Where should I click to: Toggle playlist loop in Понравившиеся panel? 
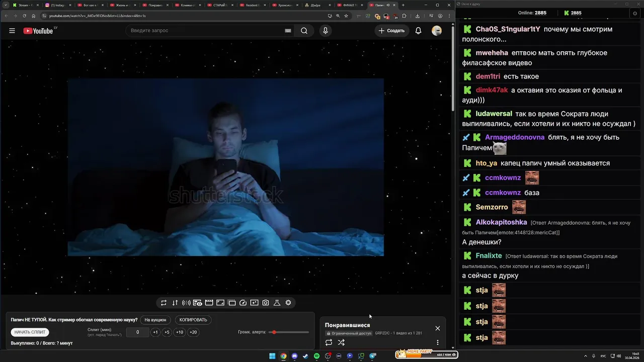click(329, 342)
